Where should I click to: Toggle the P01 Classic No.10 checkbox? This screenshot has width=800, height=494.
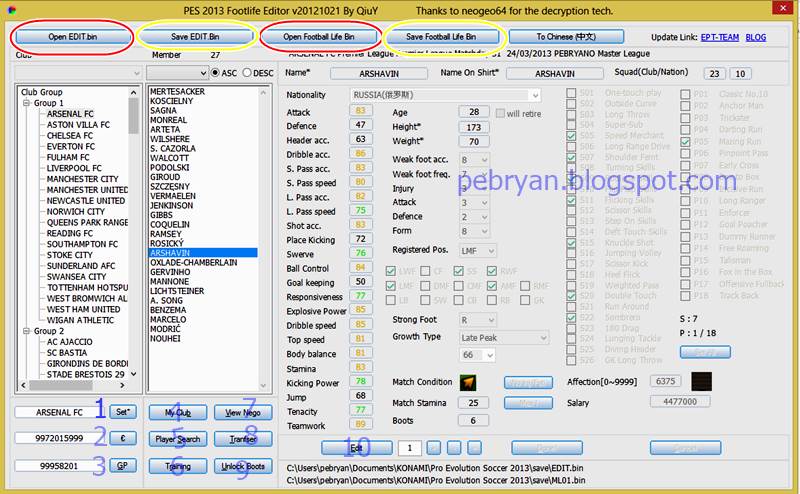[x=685, y=94]
